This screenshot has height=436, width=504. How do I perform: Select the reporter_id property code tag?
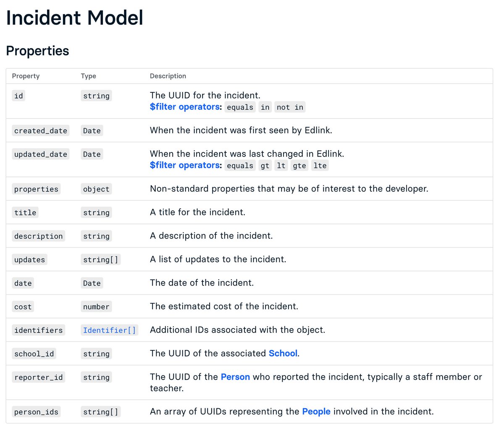pos(39,377)
